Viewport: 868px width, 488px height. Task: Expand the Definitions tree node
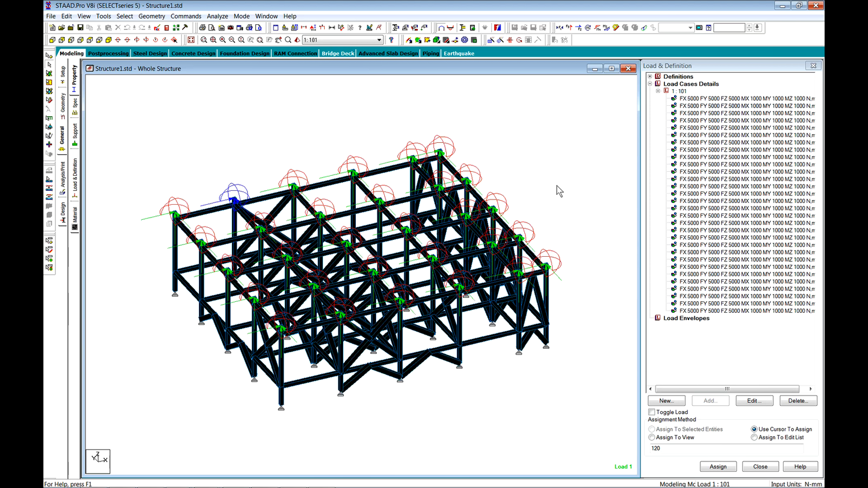(649, 76)
